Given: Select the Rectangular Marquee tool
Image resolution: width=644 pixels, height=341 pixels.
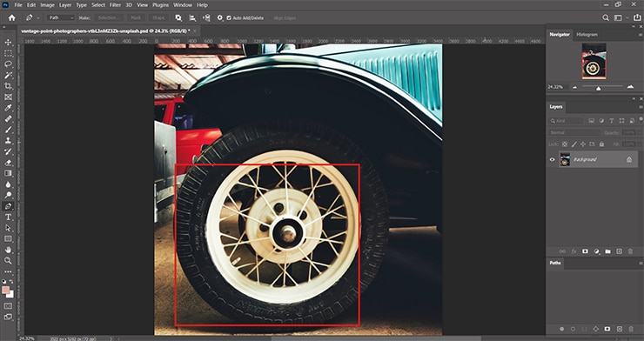Looking at the screenshot, I should (x=8, y=53).
